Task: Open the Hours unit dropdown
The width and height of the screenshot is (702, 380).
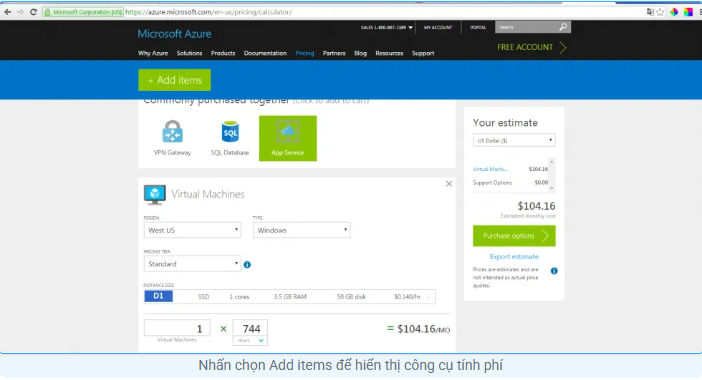Action: [x=250, y=341]
